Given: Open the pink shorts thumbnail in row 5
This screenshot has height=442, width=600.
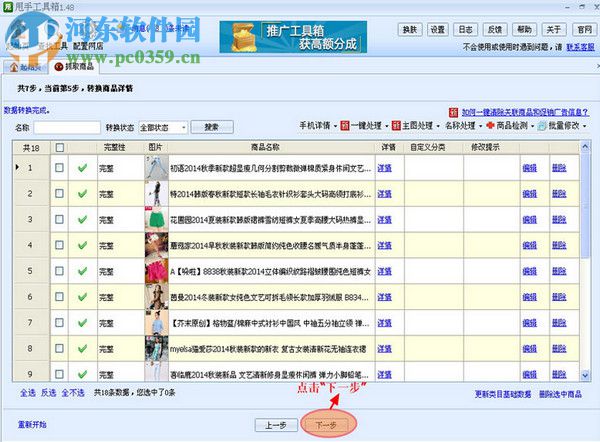Looking at the screenshot, I should pyautogui.click(x=157, y=271).
